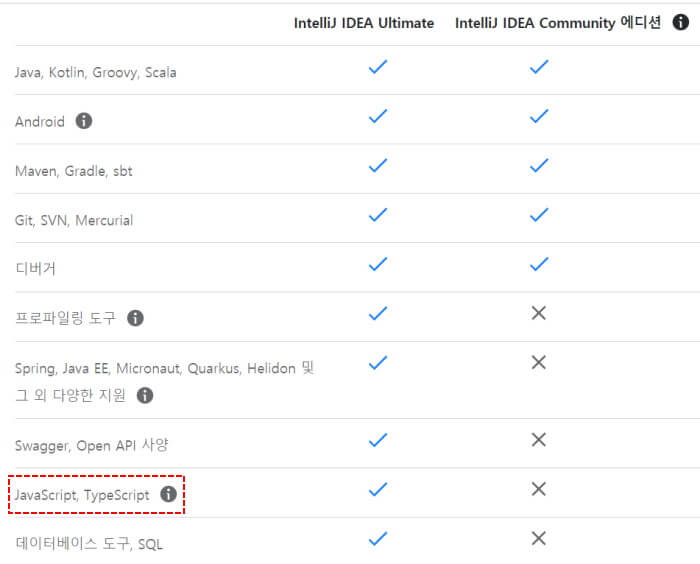Viewport: 700px width, 564px height.
Task: Click Community X mark in JavaScript row
Action: 539,489
